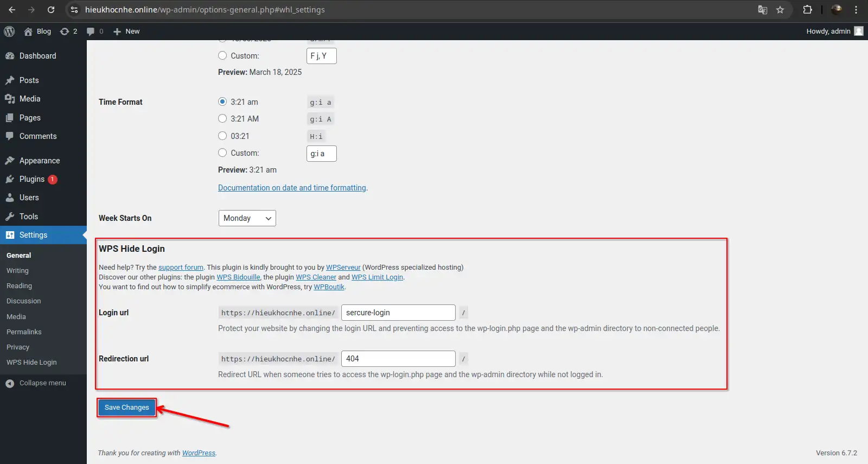868x464 pixels.
Task: Click the Collapse menu arrow icon
Action: pyautogui.click(x=10, y=383)
